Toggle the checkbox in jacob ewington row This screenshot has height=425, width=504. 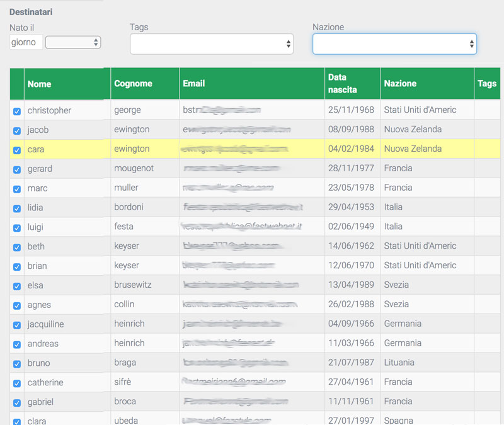tap(17, 131)
